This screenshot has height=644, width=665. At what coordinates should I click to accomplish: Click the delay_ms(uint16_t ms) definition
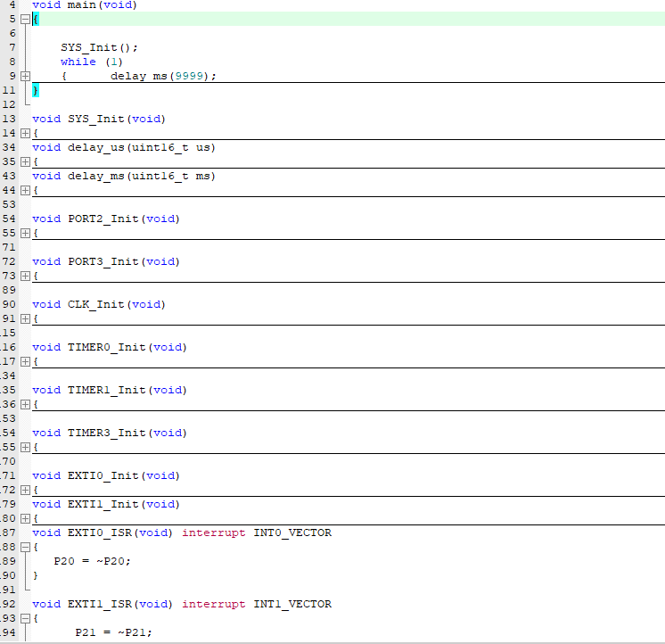142,176
